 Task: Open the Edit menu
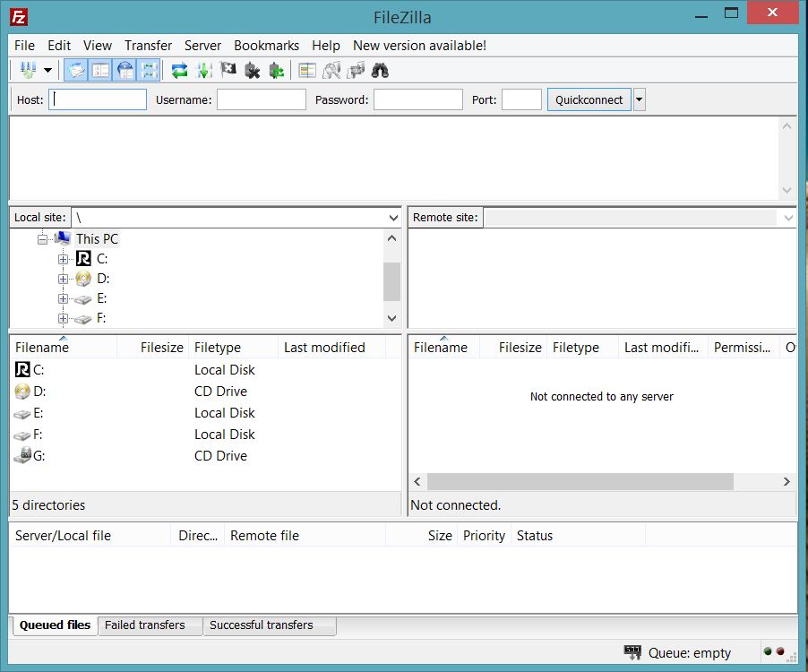coord(59,46)
